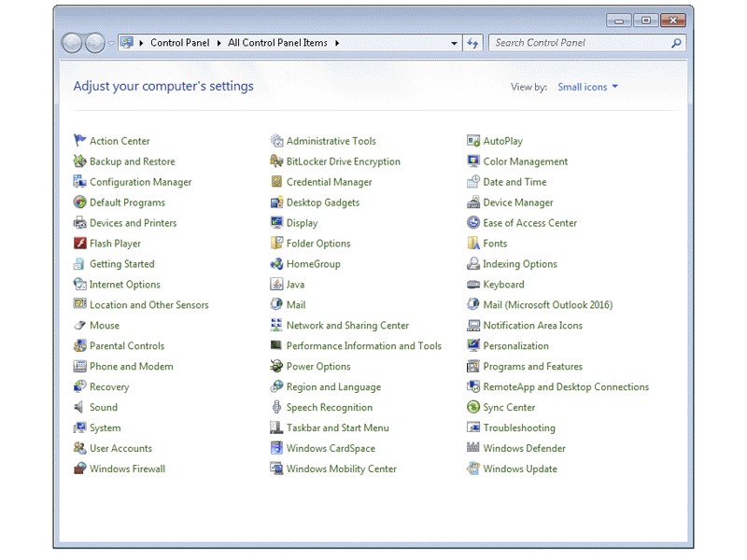Open the Configuration Manager icon
The image size is (747, 560).
tap(79, 181)
